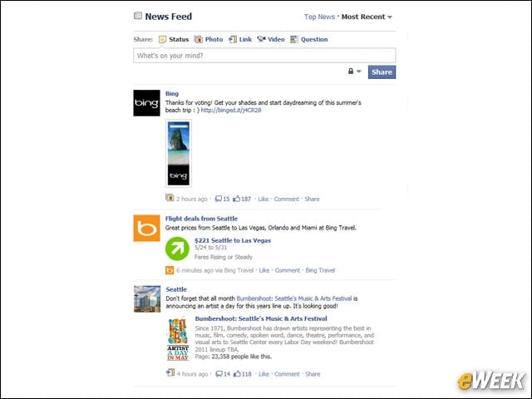Click the 6 minutes ago via Bing Travel text
The image size is (532, 399).
214,270
